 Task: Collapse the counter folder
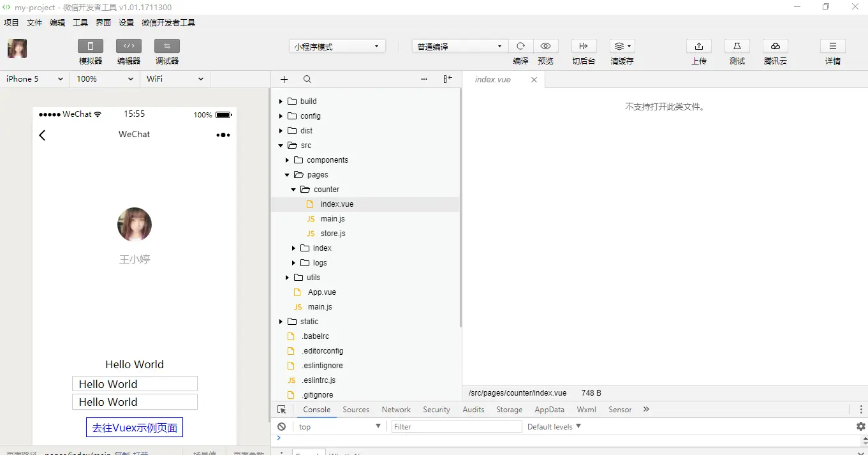click(x=293, y=190)
